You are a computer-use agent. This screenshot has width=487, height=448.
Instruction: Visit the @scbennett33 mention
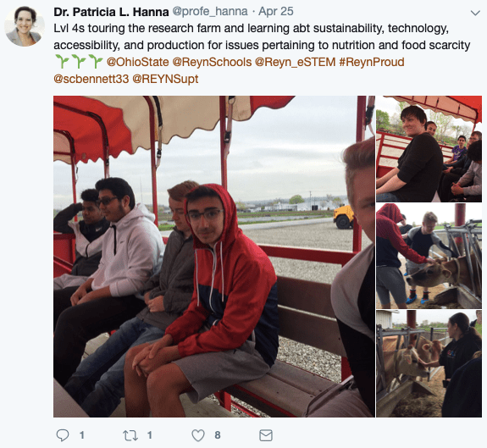[91, 79]
